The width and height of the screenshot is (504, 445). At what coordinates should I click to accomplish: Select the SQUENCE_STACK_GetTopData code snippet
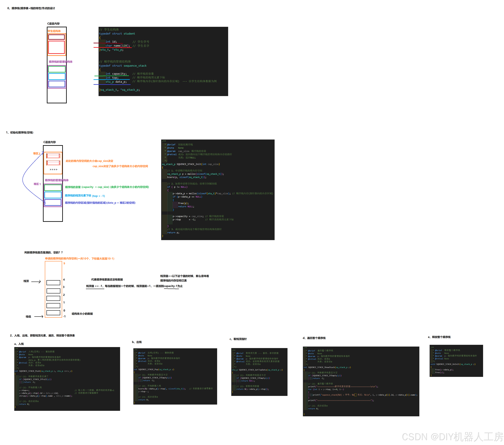[259, 372]
